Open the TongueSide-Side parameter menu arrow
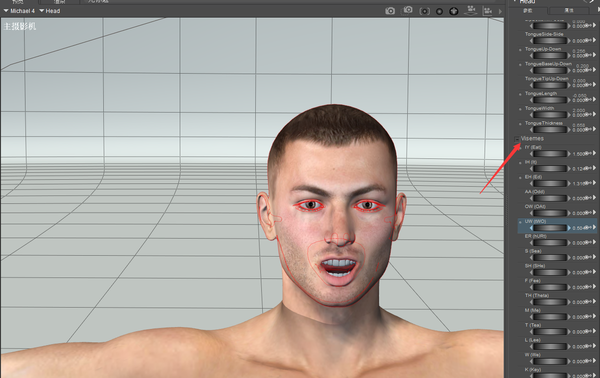This screenshot has width=600, height=378. pos(594,40)
